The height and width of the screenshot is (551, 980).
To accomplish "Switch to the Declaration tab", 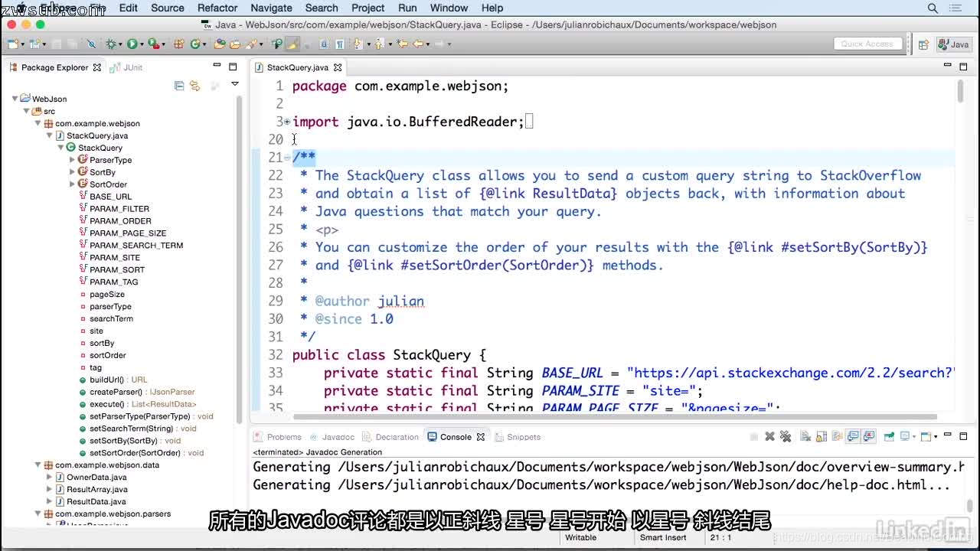I will tap(391, 437).
